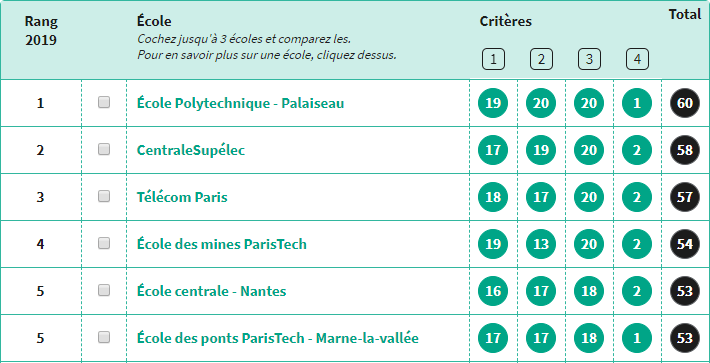Click the criterion 2 header badge
The width and height of the screenshot is (710, 363).
[541, 59]
